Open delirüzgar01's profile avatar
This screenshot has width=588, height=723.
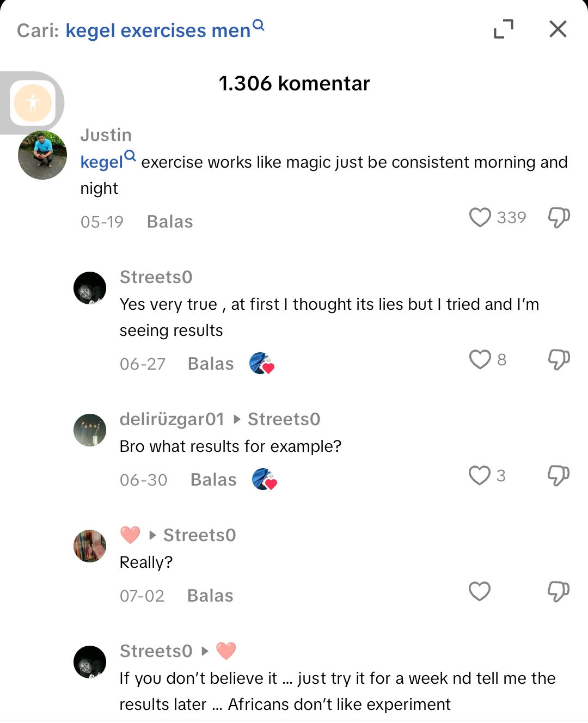pos(90,430)
